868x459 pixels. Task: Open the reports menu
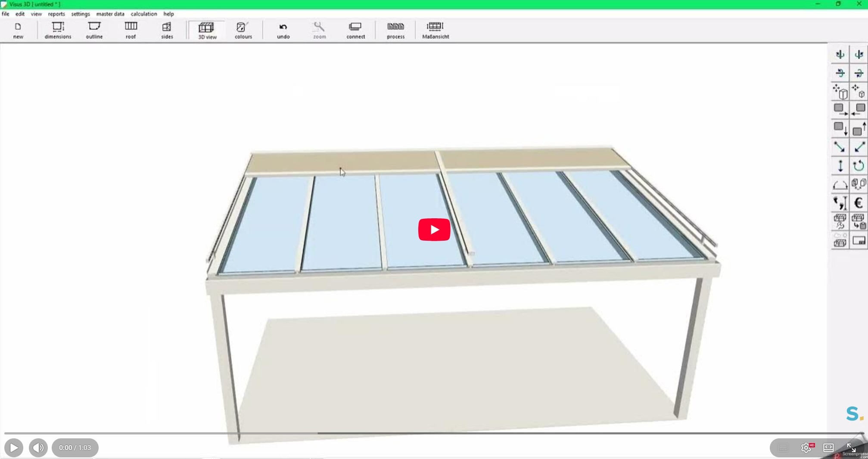tap(56, 14)
